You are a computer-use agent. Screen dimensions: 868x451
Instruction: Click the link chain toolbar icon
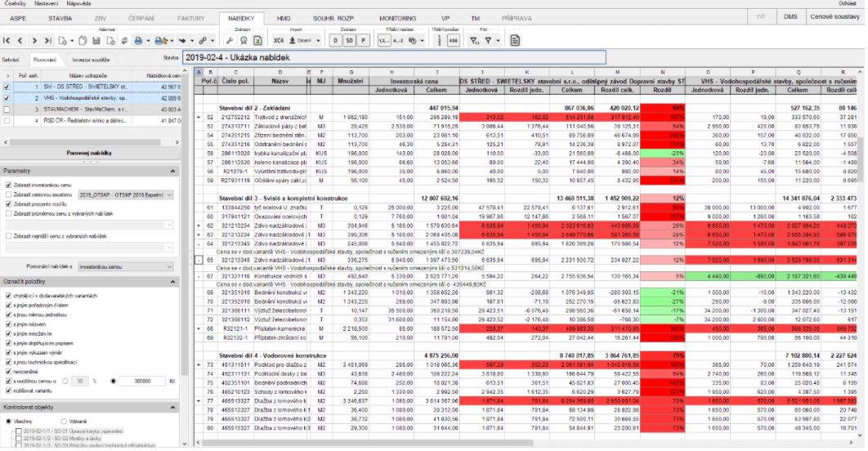(x=202, y=40)
